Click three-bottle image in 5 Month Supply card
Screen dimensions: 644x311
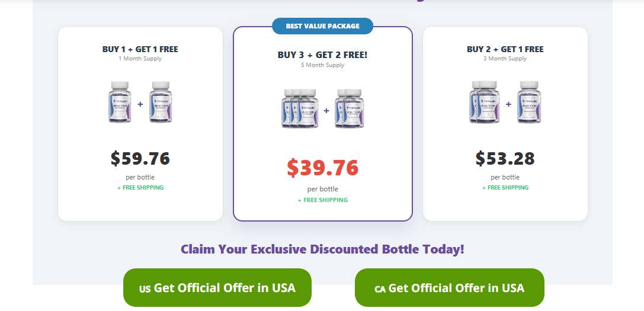(x=300, y=108)
